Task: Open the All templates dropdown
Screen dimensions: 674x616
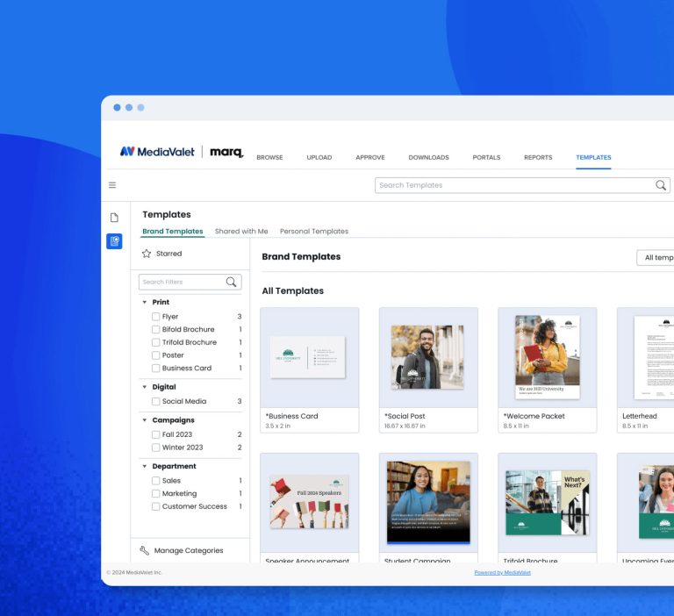Action: pyautogui.click(x=655, y=257)
